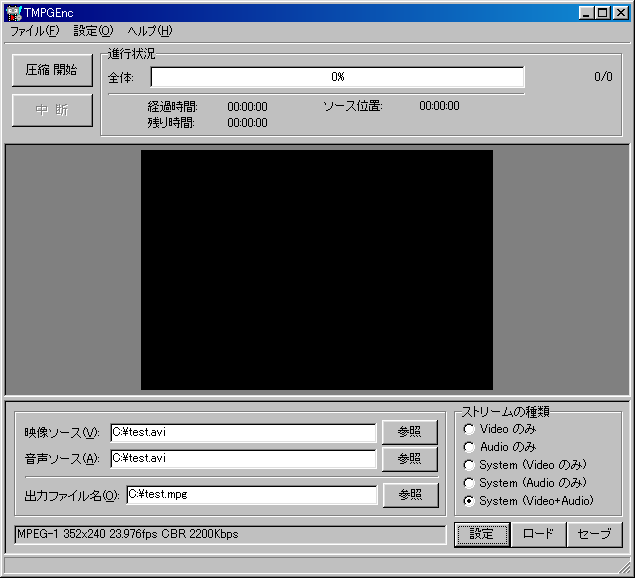Click the 経過時間 00:00:00 value
The height and width of the screenshot is (578, 635).
(x=247, y=107)
